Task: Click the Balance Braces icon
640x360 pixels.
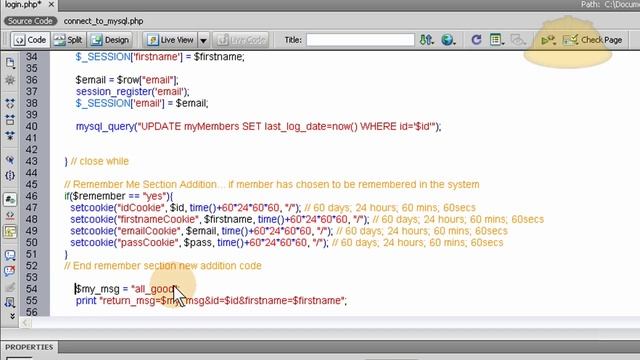Action: pyautogui.click(x=10, y=176)
